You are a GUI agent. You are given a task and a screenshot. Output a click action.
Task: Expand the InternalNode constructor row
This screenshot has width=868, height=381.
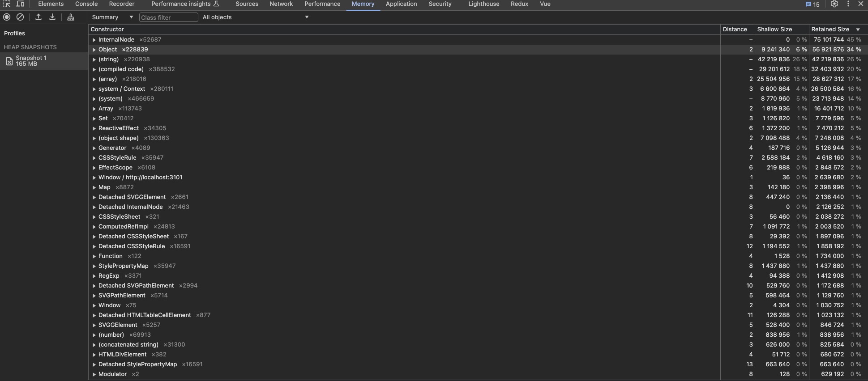point(94,40)
